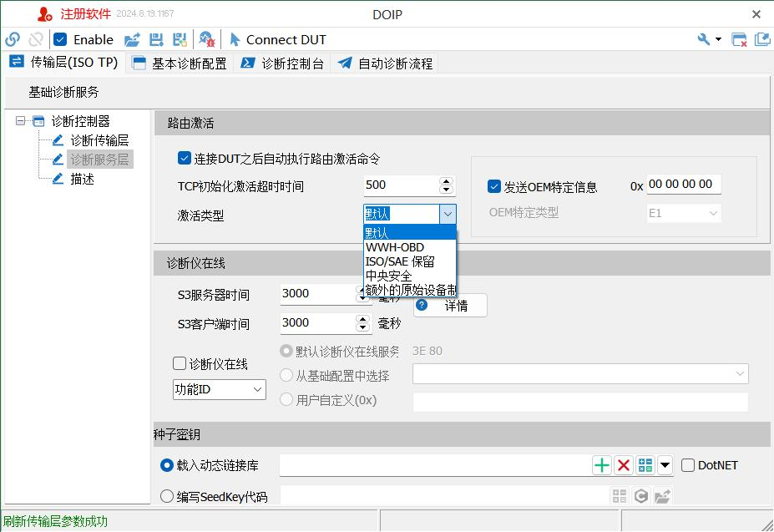This screenshot has width=774, height=532.
Task: Enable the DotNET checkbox
Action: tap(688, 465)
